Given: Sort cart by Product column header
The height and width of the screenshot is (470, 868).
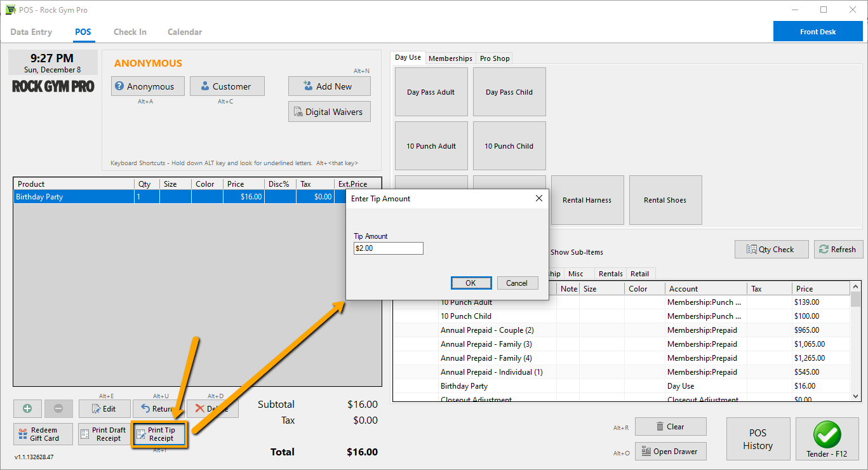Looking at the screenshot, I should [74, 184].
